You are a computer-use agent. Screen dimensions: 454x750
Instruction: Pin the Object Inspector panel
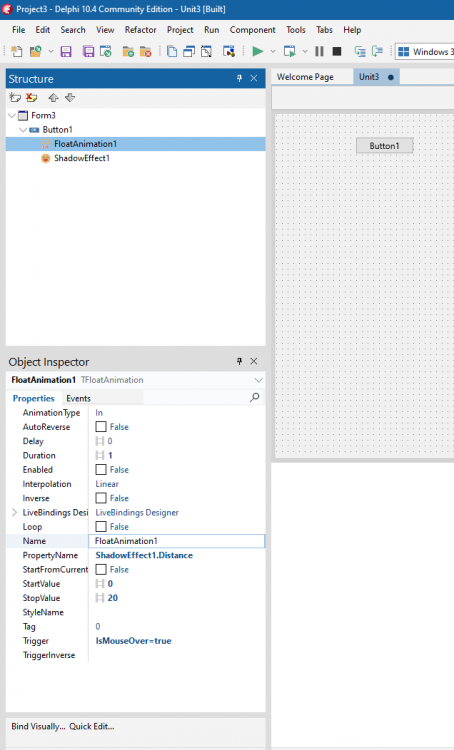239,361
